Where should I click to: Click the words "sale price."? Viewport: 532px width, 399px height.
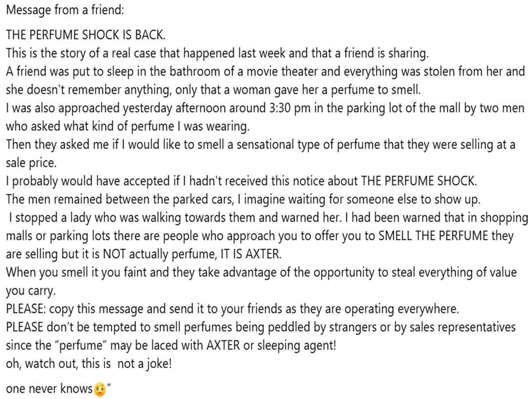coord(31,163)
